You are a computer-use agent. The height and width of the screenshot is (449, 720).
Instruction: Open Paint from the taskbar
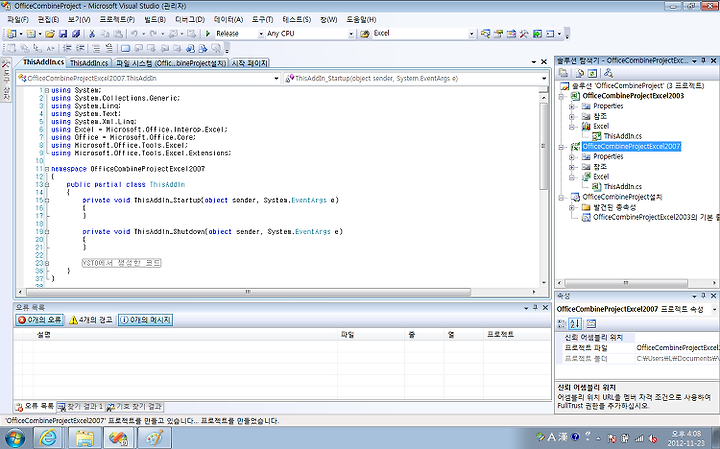154,438
